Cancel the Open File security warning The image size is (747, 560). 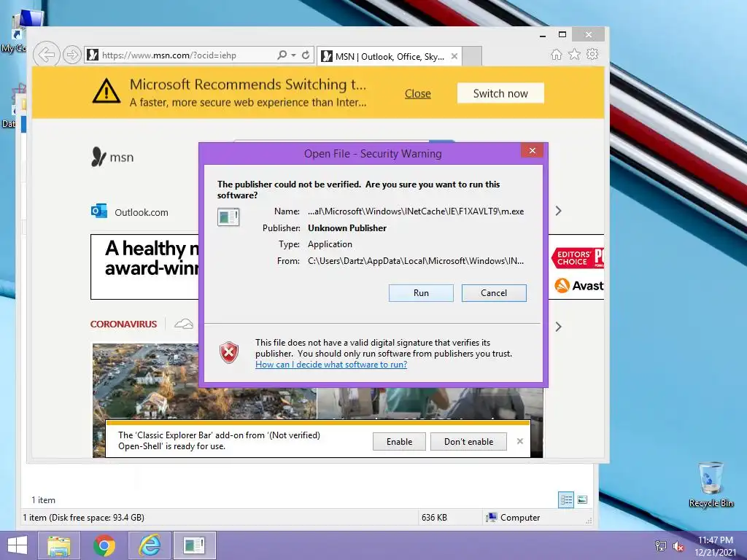[x=494, y=293]
